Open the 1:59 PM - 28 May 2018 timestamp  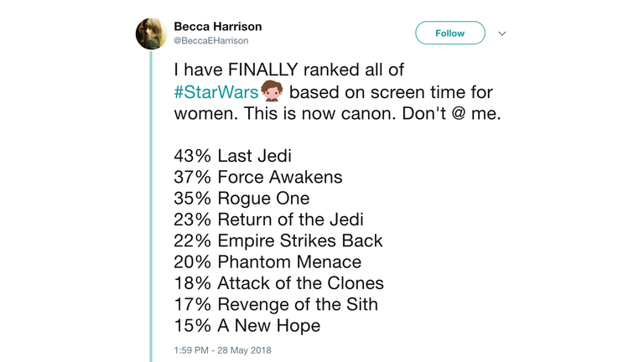click(222, 350)
